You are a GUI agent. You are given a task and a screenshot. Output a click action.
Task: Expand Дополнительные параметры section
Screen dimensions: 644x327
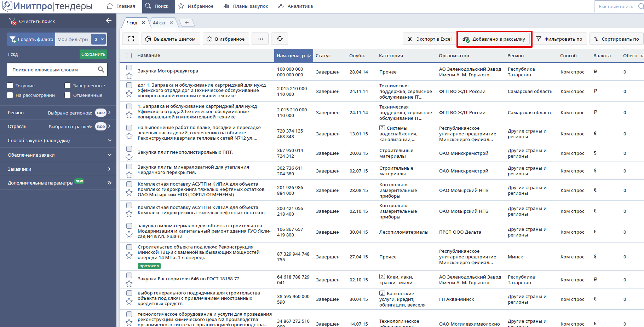click(x=58, y=183)
